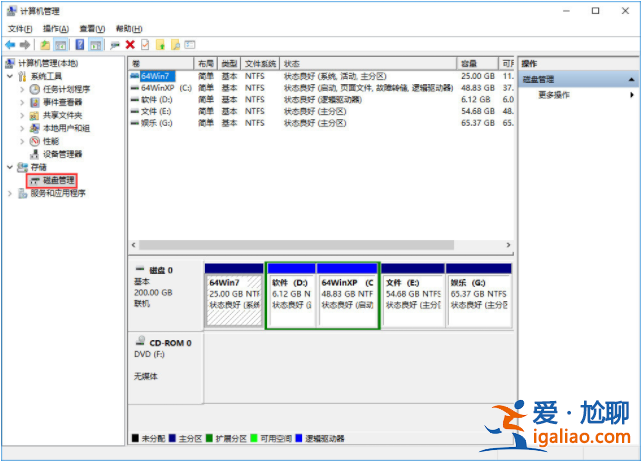Select the 文件 (E:) volume row

tap(322, 112)
